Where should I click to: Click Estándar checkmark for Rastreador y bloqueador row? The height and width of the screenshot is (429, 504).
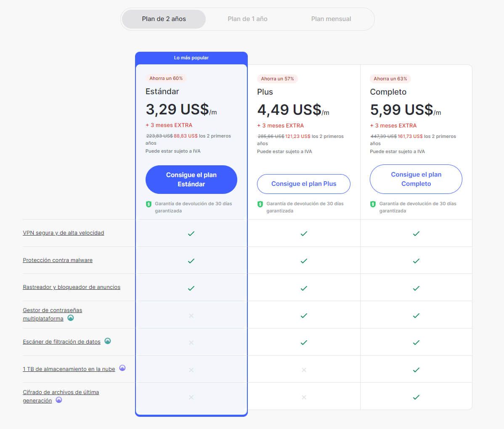[x=191, y=288]
